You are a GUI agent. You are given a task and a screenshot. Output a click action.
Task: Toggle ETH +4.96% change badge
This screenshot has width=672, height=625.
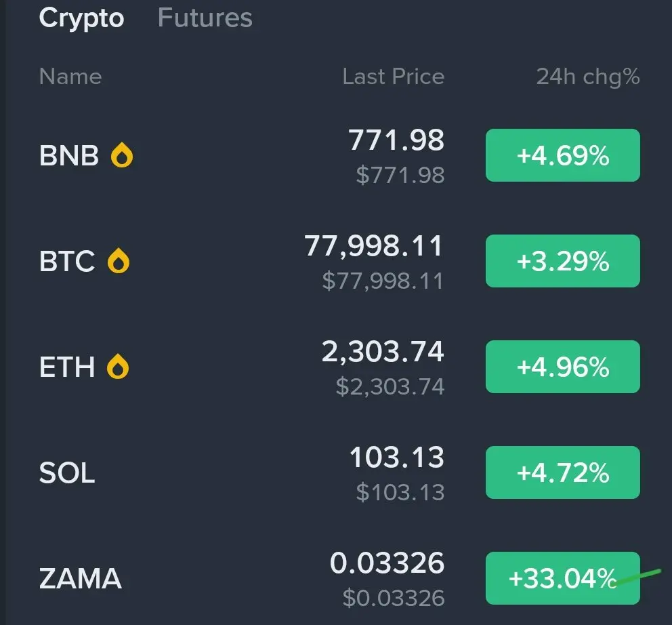(562, 367)
